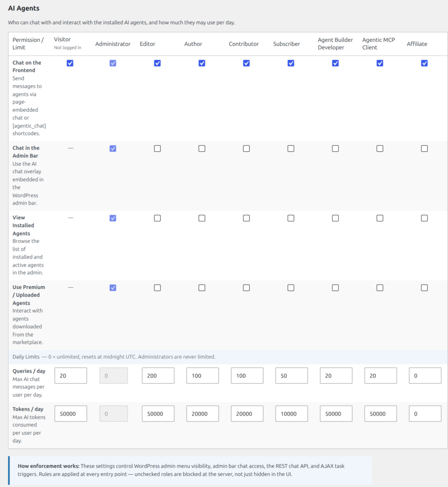Enable Contributor Use Premium / Uploaded Agents
448x487 pixels.
246,288
